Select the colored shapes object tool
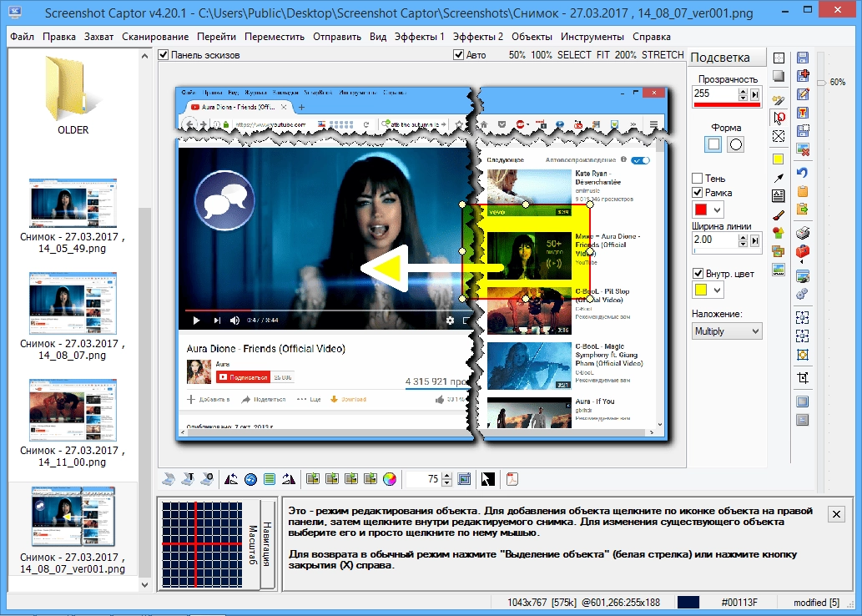This screenshot has width=862, height=616. [779, 233]
